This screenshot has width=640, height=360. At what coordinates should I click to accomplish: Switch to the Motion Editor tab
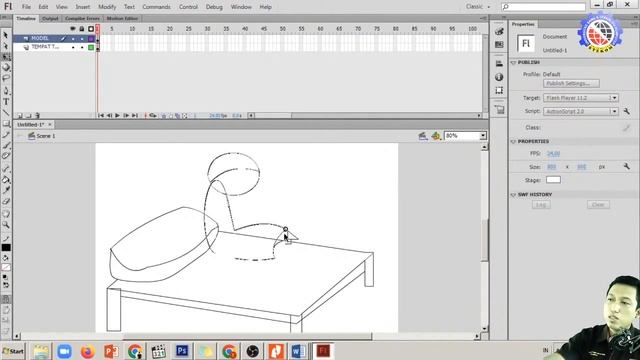(x=122, y=18)
